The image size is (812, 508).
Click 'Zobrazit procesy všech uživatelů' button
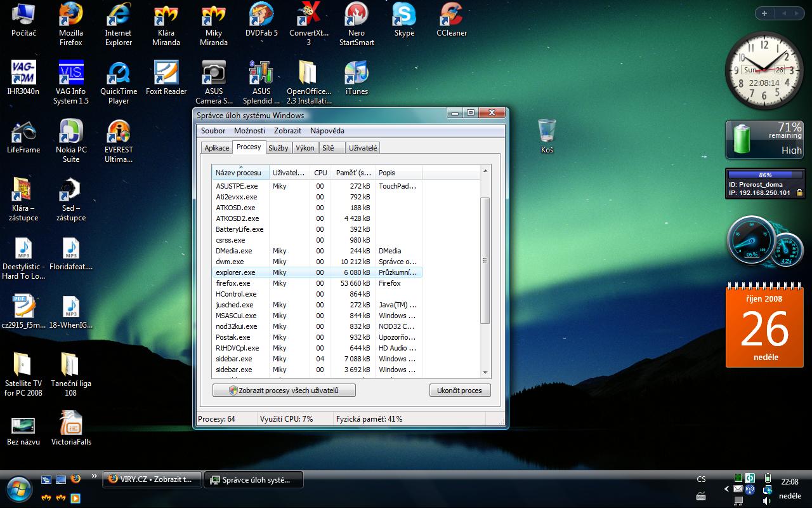click(x=284, y=391)
